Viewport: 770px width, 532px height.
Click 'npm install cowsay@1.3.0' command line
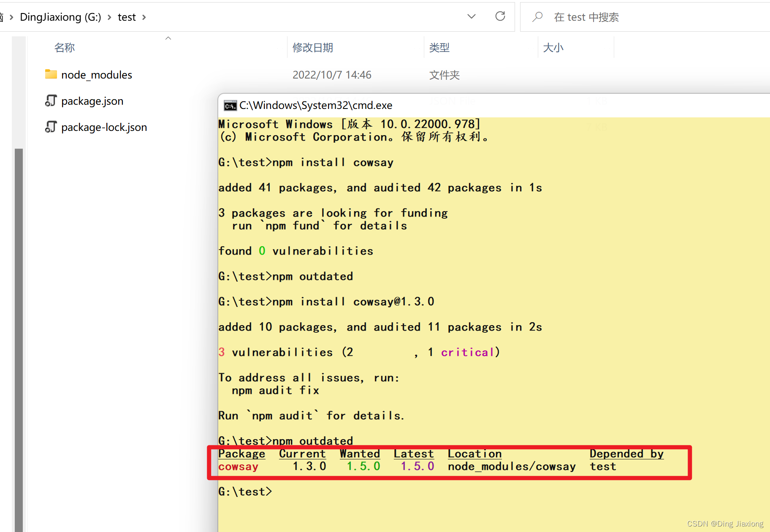pos(326,301)
